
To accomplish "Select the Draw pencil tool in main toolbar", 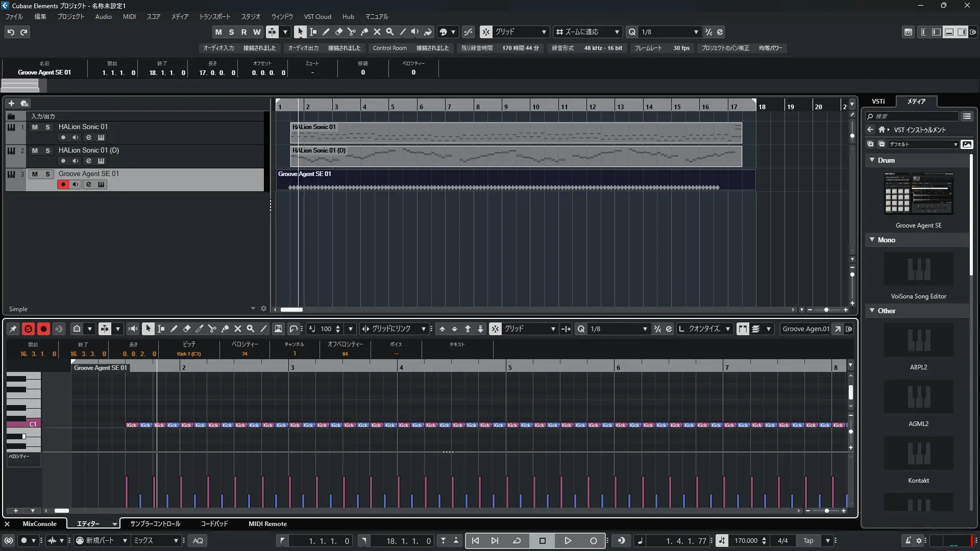I will 326,32.
